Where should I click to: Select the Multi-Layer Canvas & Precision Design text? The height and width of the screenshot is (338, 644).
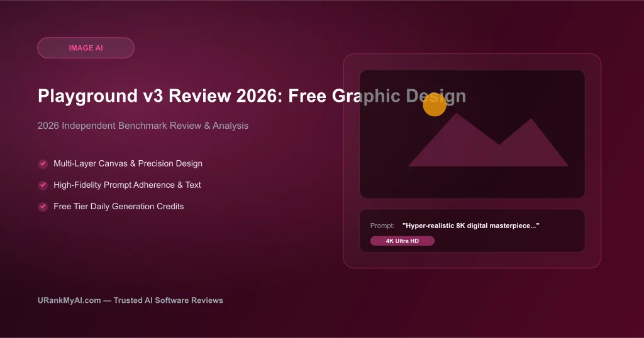click(x=128, y=163)
